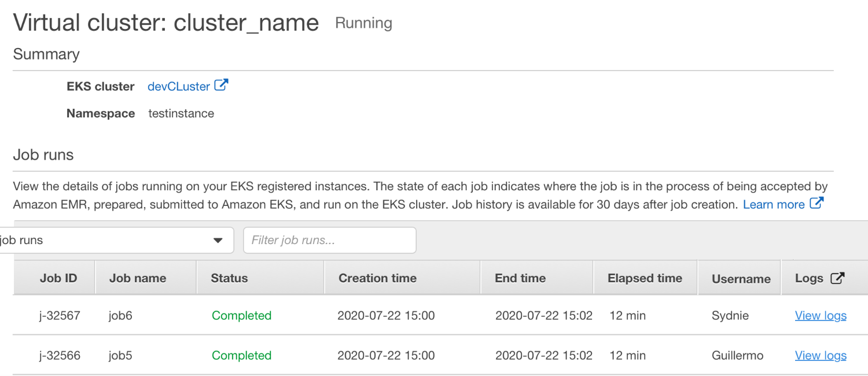Click external link icon in Logs header
Viewport: 868px width, 376px height.
[x=837, y=278]
